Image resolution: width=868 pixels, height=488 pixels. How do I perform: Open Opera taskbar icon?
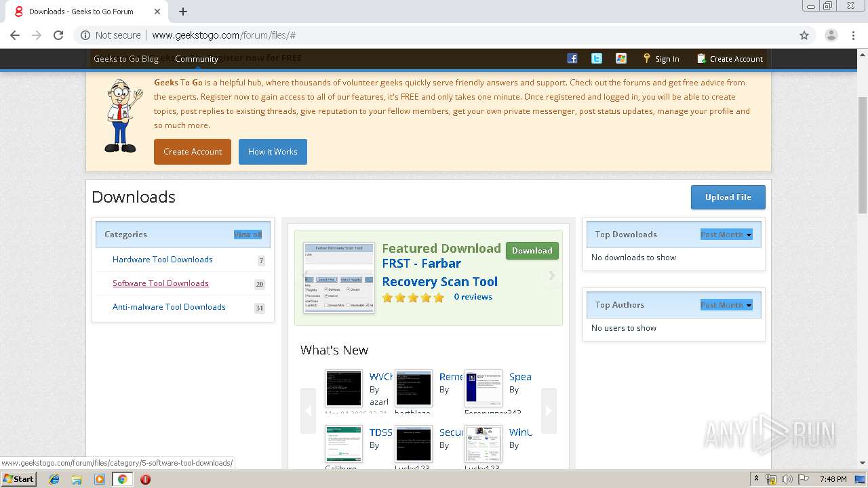pos(145,479)
